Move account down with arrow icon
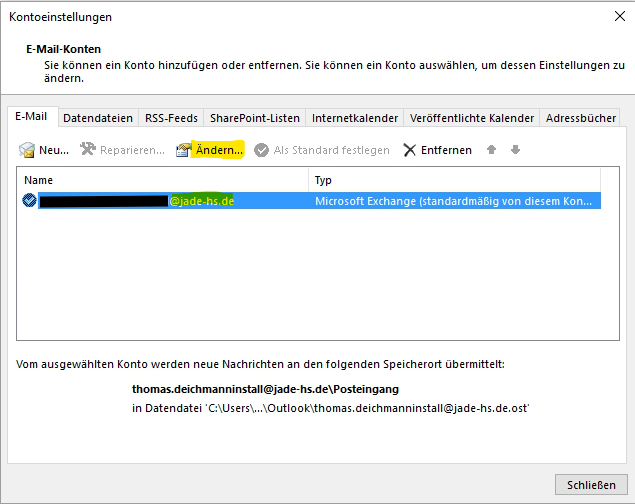Screen dimensions: 635x504 coord(515,150)
